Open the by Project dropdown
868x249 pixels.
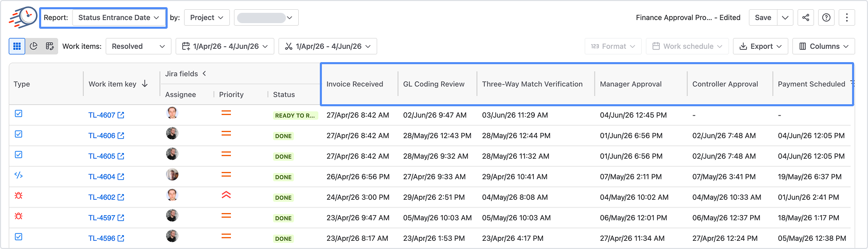[207, 17]
